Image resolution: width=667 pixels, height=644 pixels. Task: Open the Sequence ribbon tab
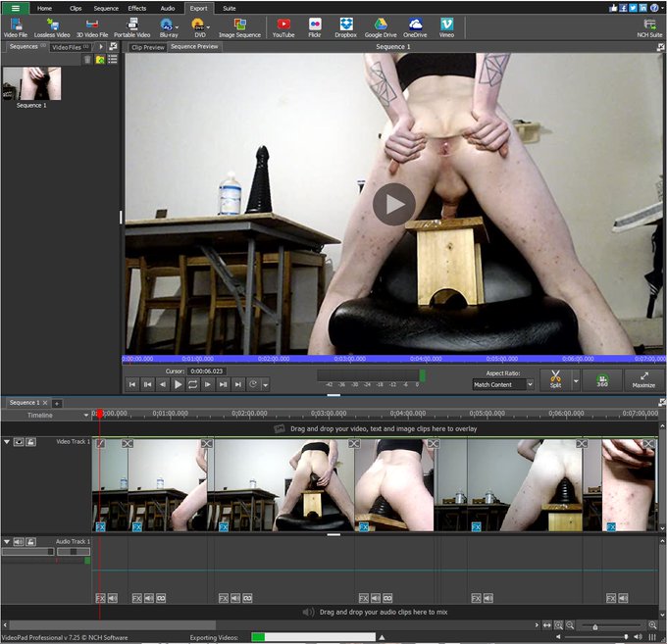[x=106, y=8]
